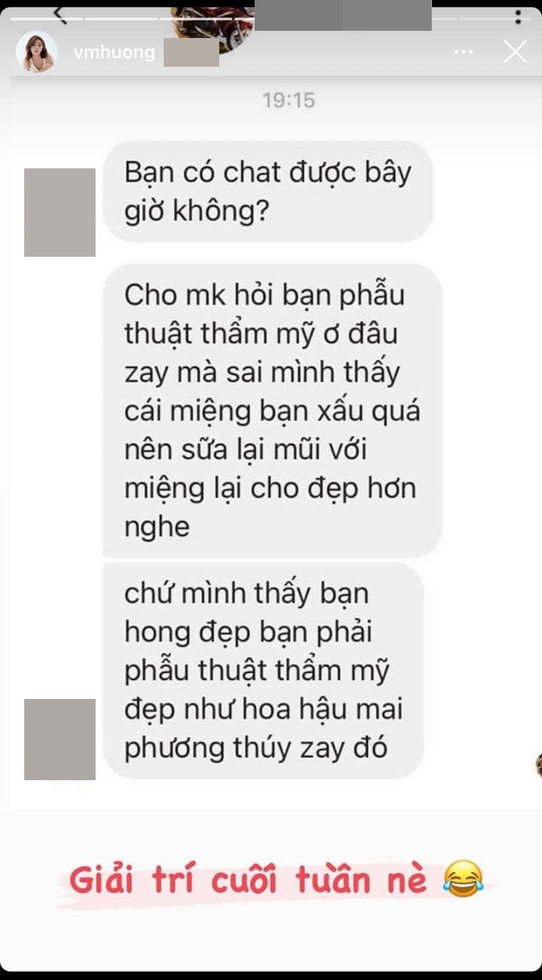
Task: Select the 'Bạn có chat được bây giờ không?' bubble
Action: pyautogui.click(x=268, y=191)
